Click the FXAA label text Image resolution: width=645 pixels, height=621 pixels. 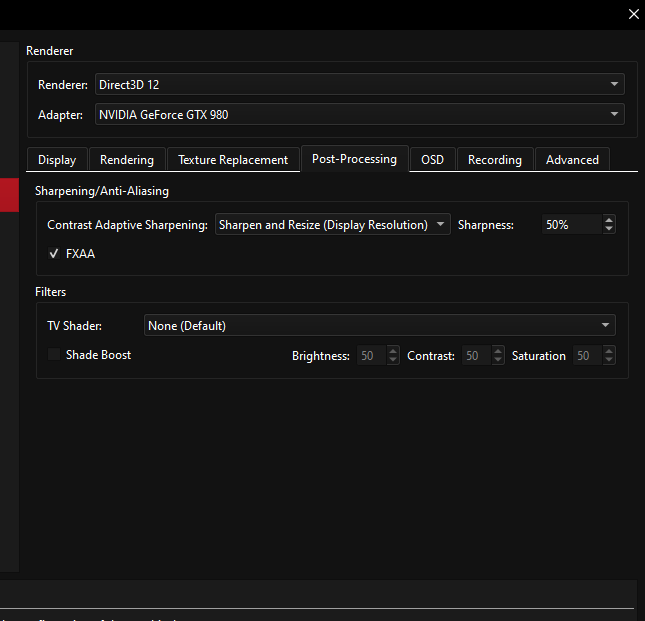[80, 254]
